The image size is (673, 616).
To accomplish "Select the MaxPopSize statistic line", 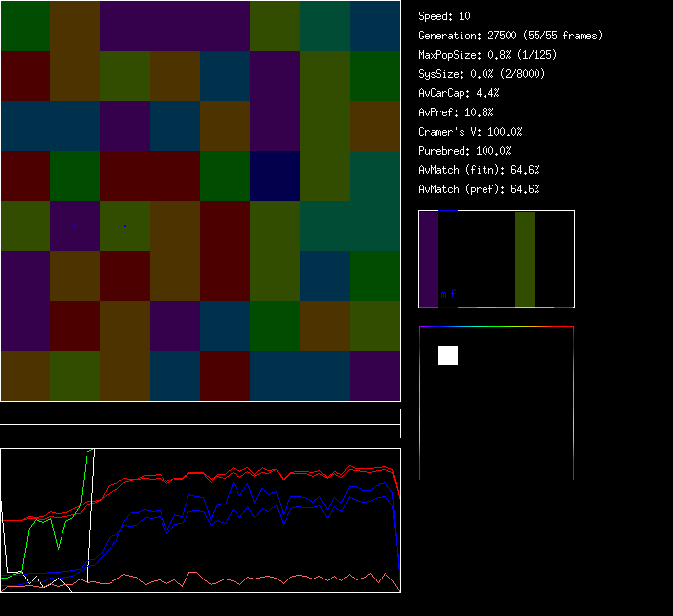I will pyautogui.click(x=486, y=55).
